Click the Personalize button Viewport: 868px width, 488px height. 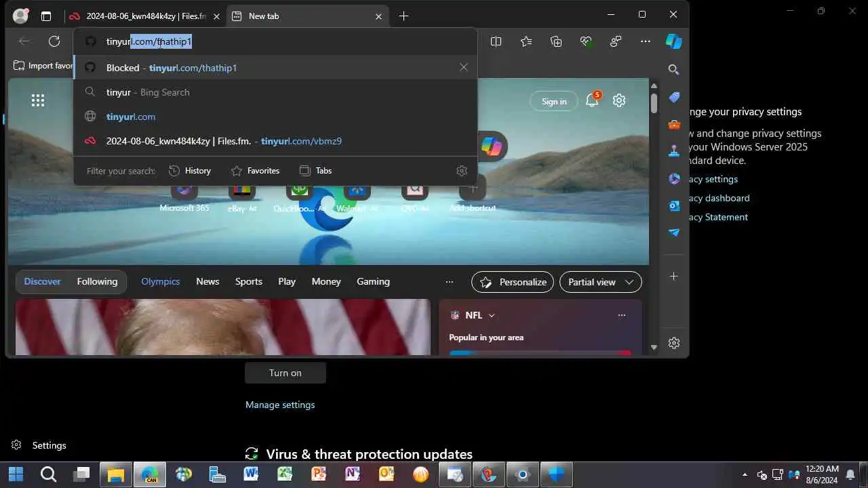513,282
